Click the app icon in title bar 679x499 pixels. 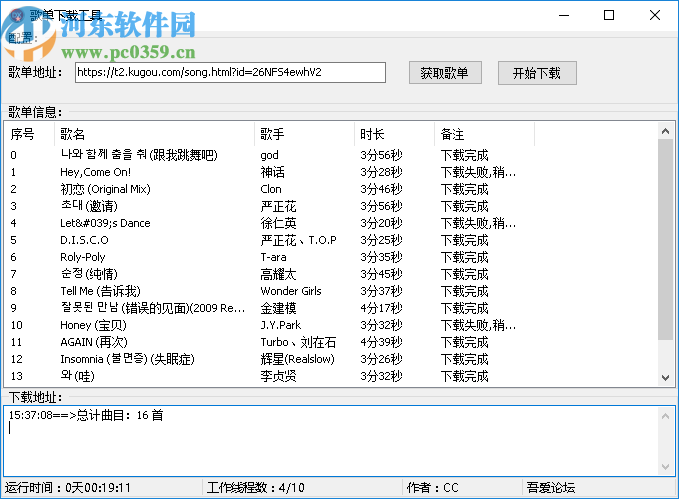click(17, 16)
